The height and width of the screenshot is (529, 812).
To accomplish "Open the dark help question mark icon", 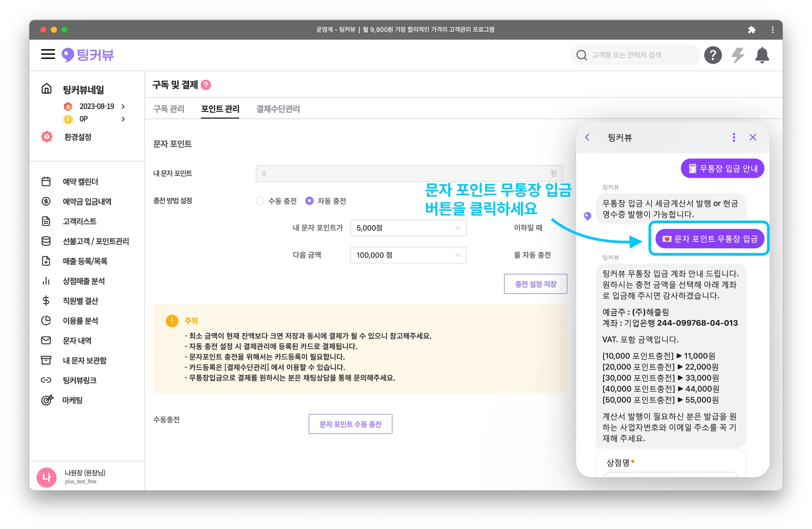I will click(712, 55).
